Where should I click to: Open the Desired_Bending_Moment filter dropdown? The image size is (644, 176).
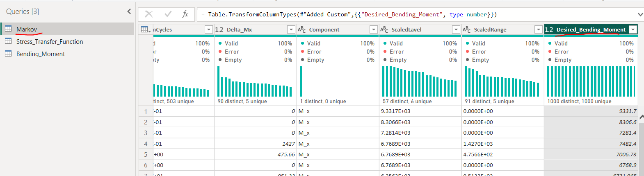tap(633, 29)
